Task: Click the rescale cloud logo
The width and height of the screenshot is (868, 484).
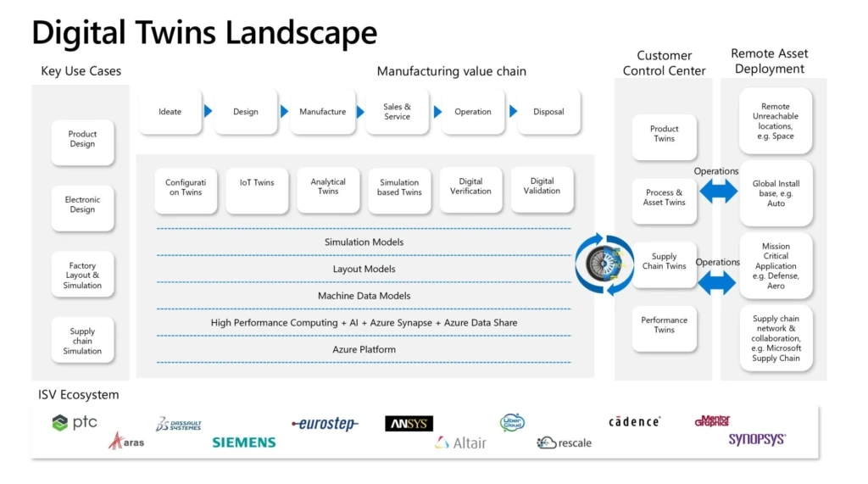Action: point(564,442)
